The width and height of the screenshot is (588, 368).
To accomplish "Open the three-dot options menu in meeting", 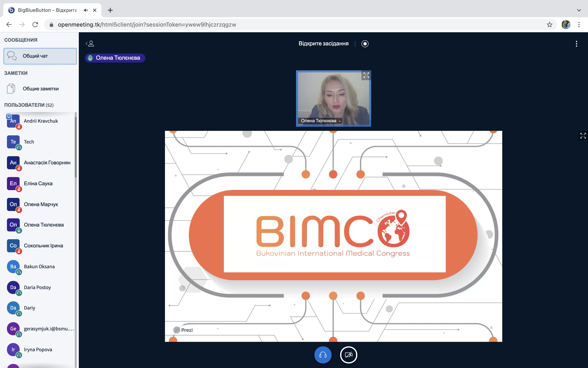I will [576, 44].
